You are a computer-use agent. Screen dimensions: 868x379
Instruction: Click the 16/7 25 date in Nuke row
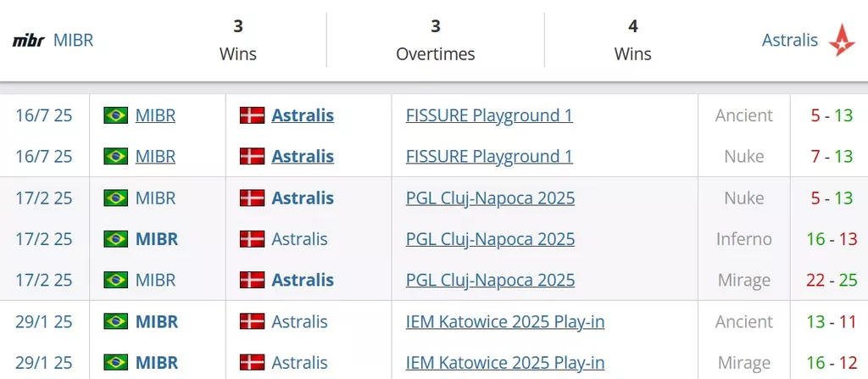tap(44, 156)
